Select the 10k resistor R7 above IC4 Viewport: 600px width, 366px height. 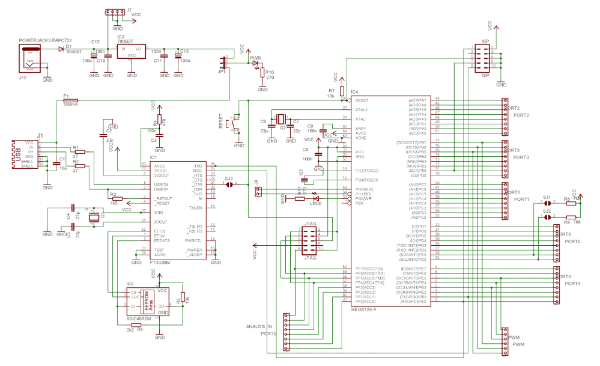[342, 90]
